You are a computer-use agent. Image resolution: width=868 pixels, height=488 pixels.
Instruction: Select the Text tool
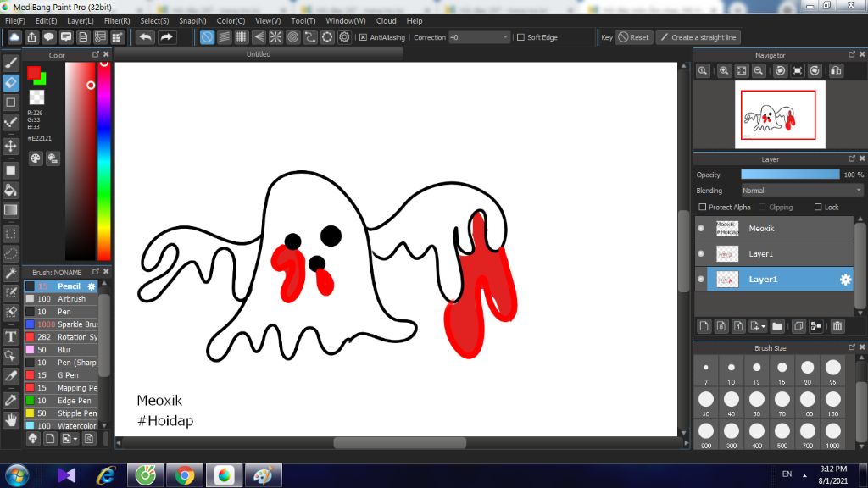[10, 336]
